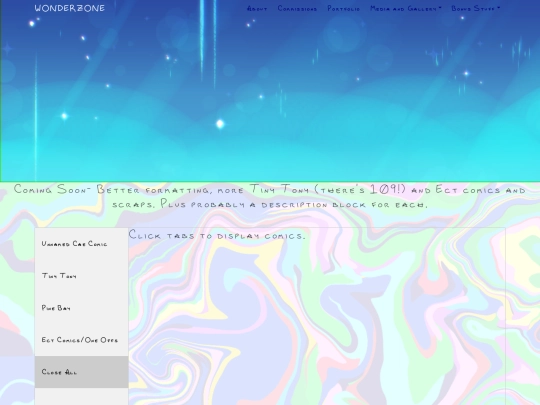
Task: Open the About page in navigation
Action: 257,9
